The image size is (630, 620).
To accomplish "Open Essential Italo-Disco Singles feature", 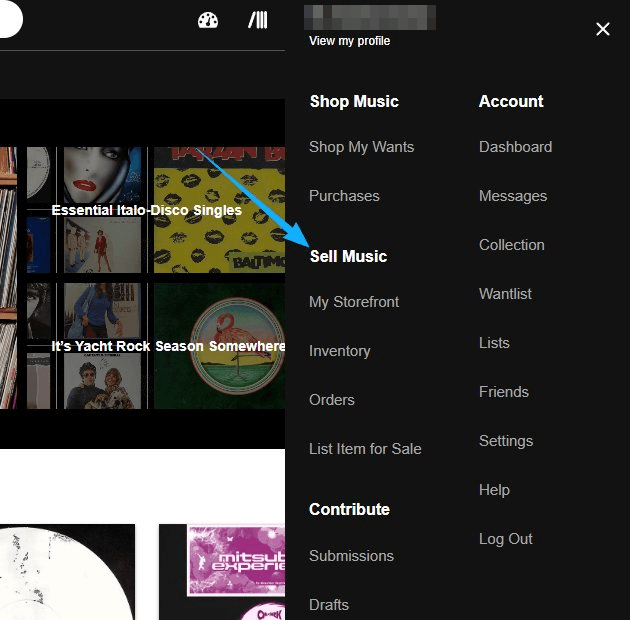I will [146, 210].
